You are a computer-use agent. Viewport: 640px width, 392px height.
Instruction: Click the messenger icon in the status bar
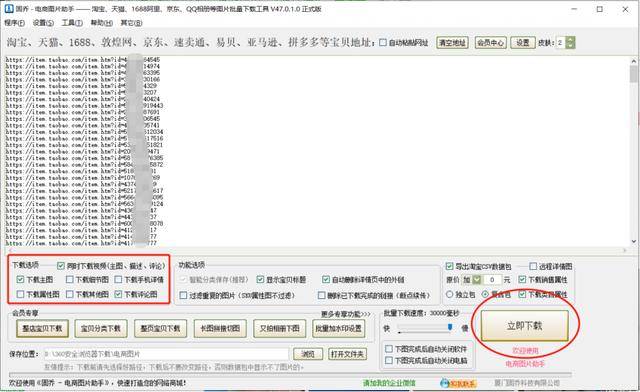[445, 383]
